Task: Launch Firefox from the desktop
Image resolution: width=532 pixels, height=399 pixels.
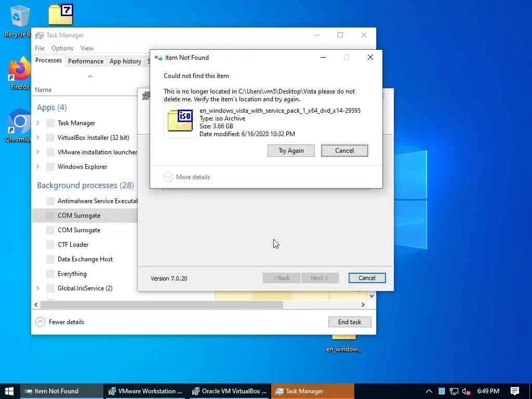Action: [19, 73]
